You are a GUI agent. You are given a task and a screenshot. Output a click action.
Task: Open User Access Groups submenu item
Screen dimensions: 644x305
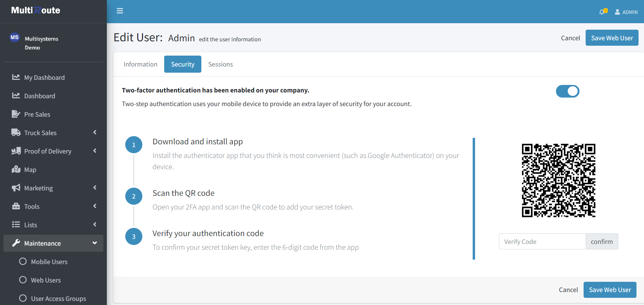pyautogui.click(x=53, y=299)
